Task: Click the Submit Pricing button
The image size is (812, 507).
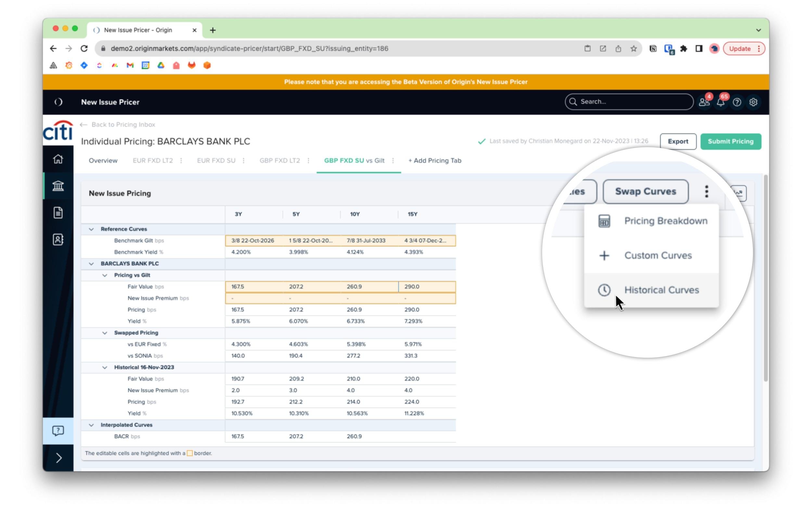Action: tap(730, 142)
